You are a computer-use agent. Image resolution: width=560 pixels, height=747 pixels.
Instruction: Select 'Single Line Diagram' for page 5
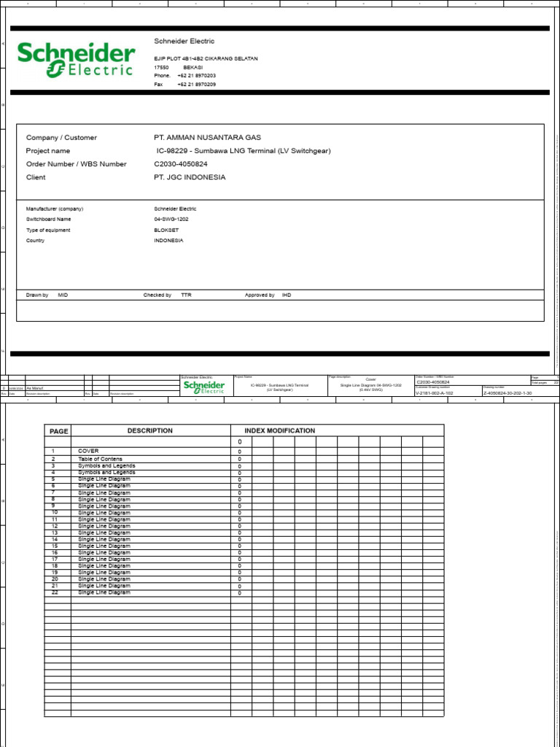(104, 479)
